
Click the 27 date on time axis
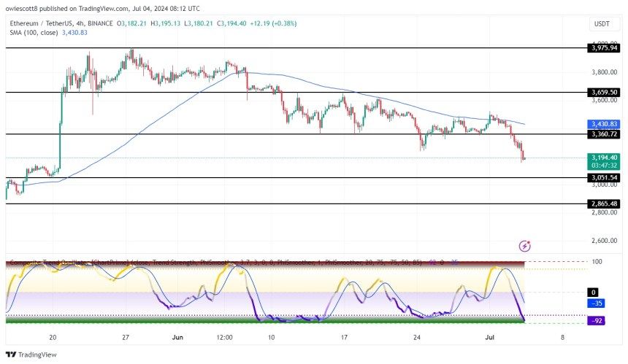[x=126, y=337]
